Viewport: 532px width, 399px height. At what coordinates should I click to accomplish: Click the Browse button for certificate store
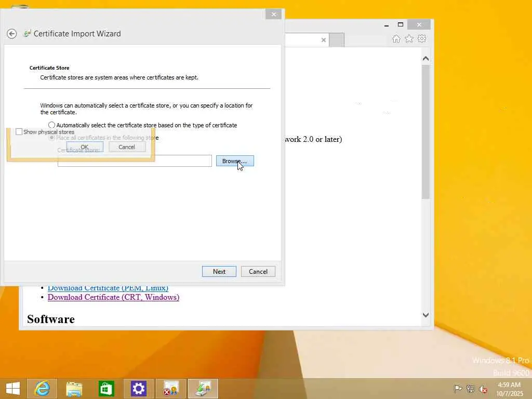(x=235, y=161)
